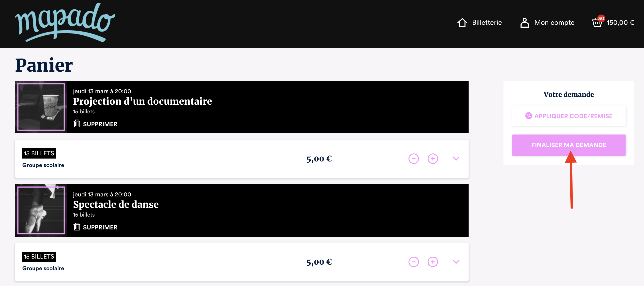Expand Spectacle de danse ticket details chevron

pos(456,262)
